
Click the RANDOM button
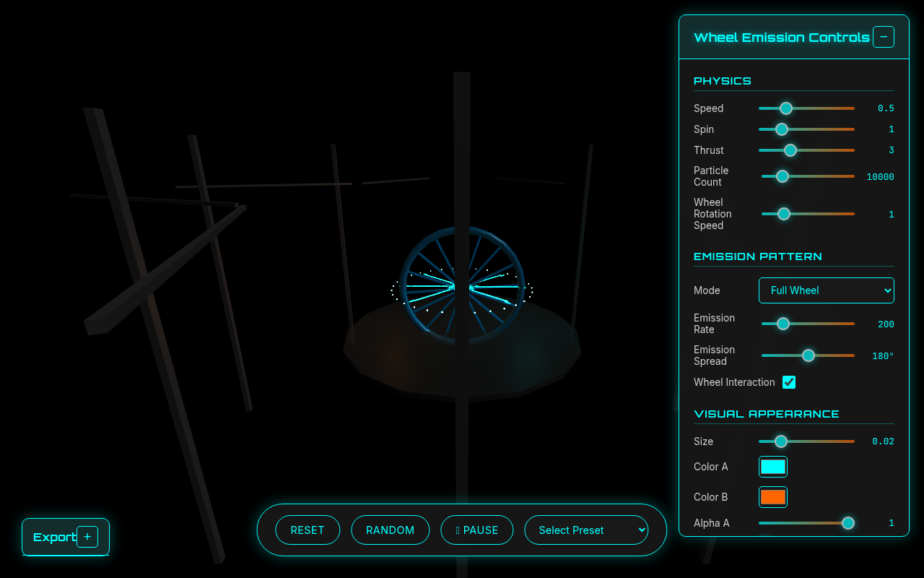click(390, 530)
